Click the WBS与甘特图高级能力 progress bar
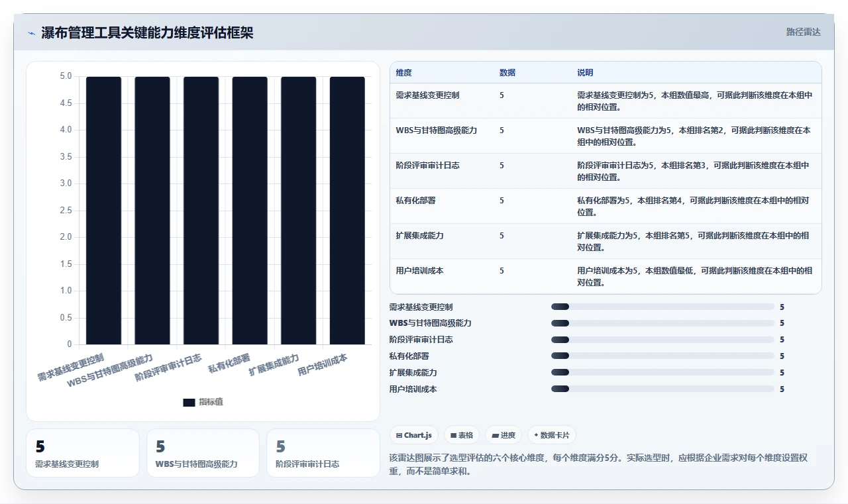Screen dimensions: 848x504 pos(662,323)
